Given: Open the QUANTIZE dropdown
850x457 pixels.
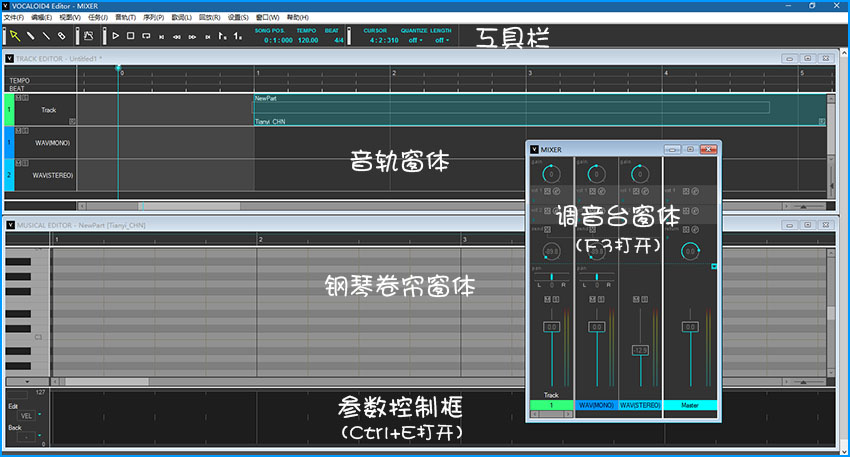Looking at the screenshot, I should pos(414,41).
